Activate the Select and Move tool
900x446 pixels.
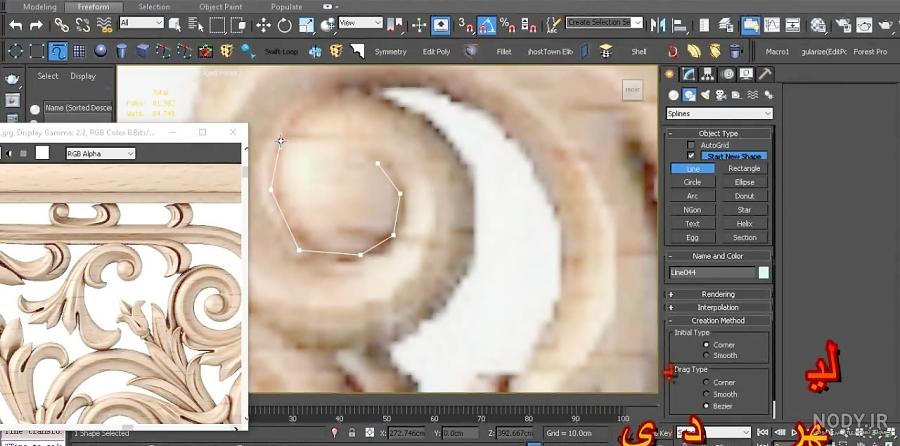(x=263, y=25)
